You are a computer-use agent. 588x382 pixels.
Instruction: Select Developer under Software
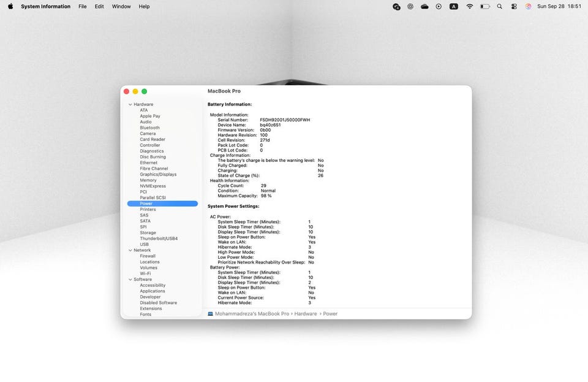coord(150,297)
